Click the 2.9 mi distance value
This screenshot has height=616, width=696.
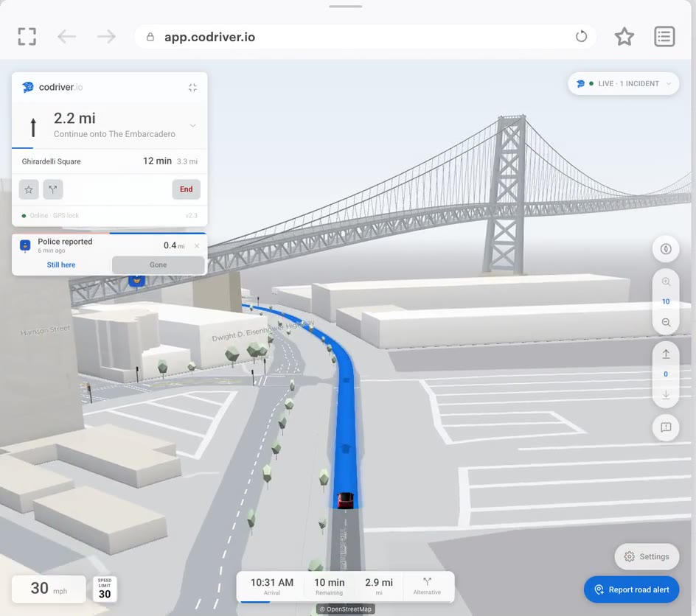(379, 582)
